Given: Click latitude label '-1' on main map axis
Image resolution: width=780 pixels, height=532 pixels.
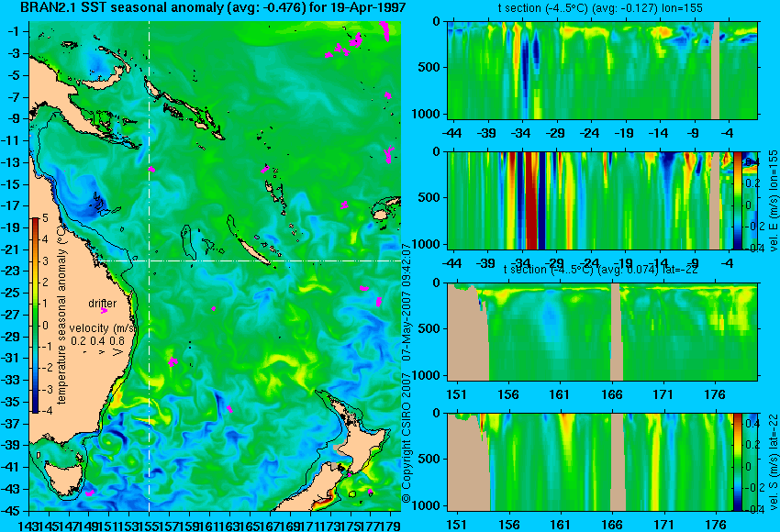Looking at the screenshot, I should click(14, 31).
